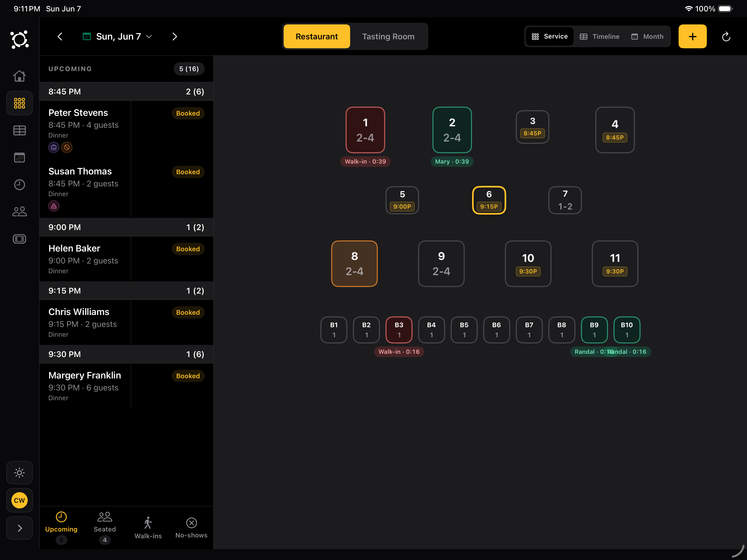Open the CW user avatar
The height and width of the screenshot is (560, 747).
point(19,500)
